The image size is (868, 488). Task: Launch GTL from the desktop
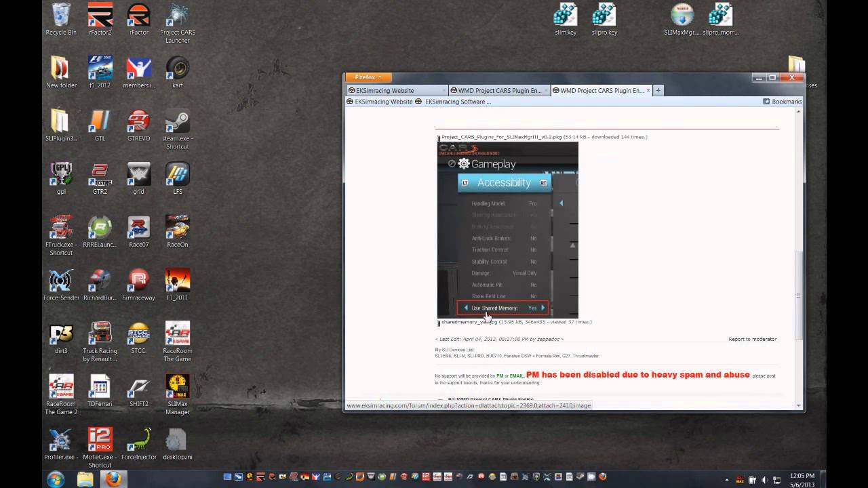[100, 125]
